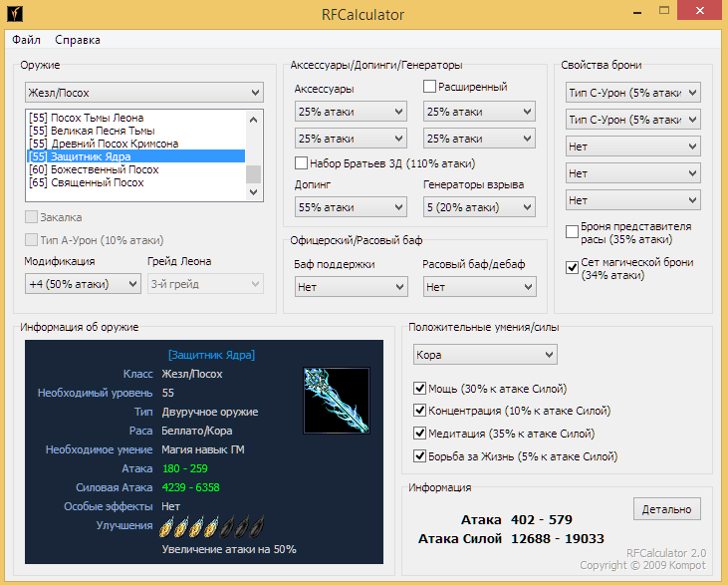This screenshot has height=585, width=728.
Task: Open the Модификация +4 dropdown
Action: (83, 284)
